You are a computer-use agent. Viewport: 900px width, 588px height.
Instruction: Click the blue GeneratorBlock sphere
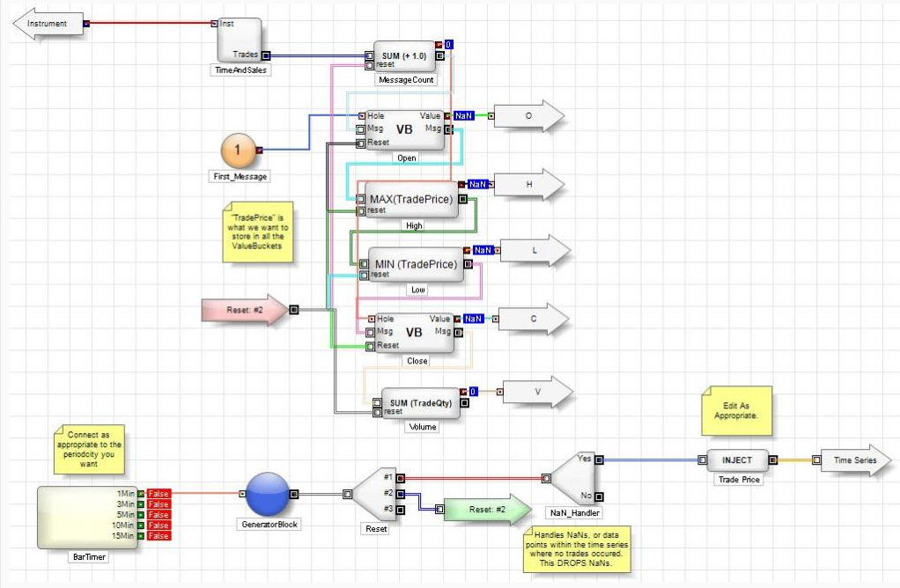(267, 494)
